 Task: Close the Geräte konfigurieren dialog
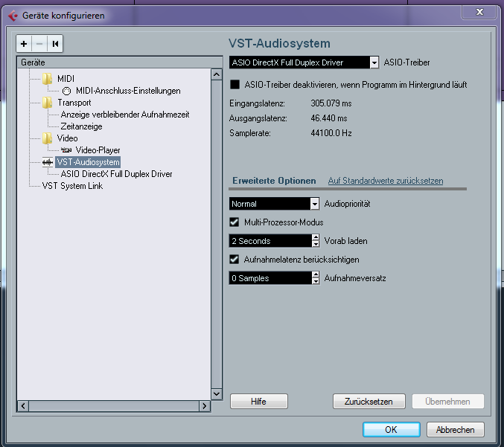tap(479, 12)
